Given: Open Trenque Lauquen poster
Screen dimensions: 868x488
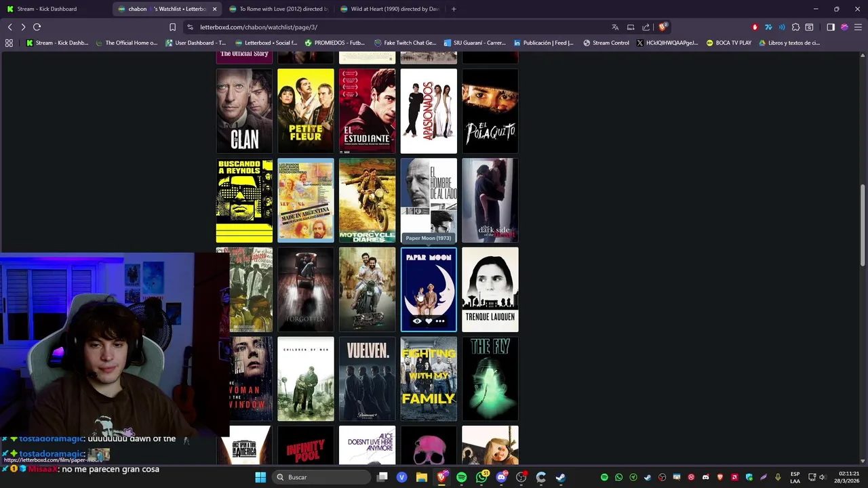Looking at the screenshot, I should pyautogui.click(x=490, y=290).
